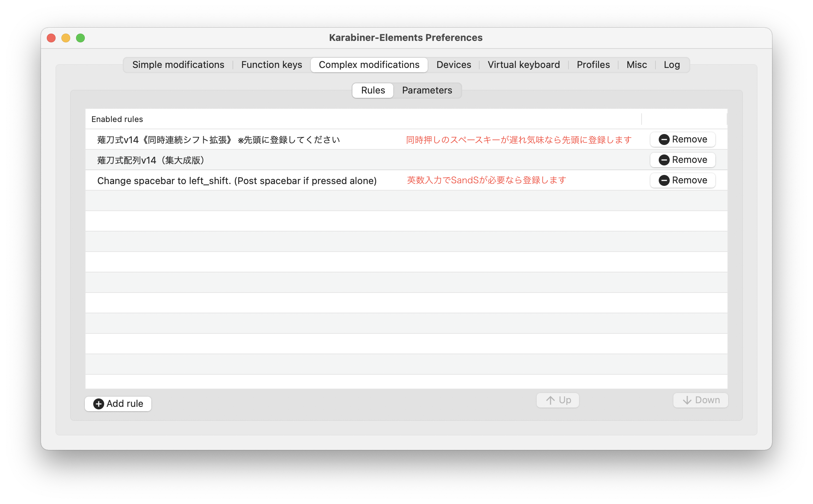Select the Rules sub-tab
The width and height of the screenshot is (813, 504).
point(373,90)
